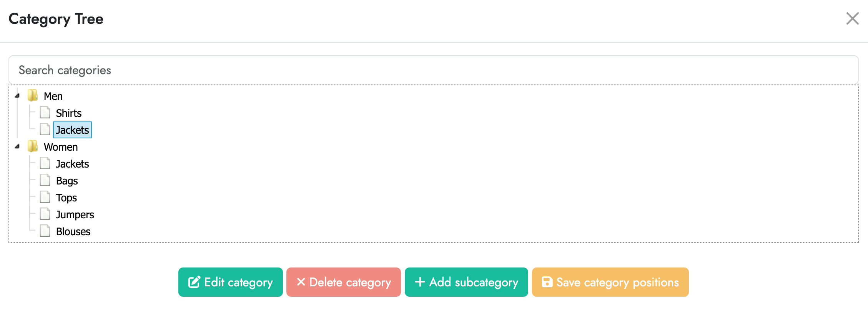868x309 pixels.
Task: Click the Save category positions button
Action: [610, 282]
